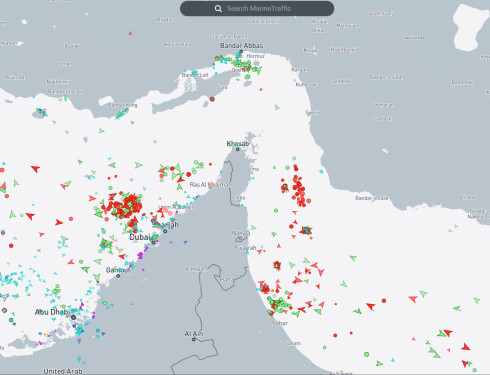Open the grey aircraft-shaped marker at left edge
The height and width of the screenshot is (375, 490).
[4, 296]
